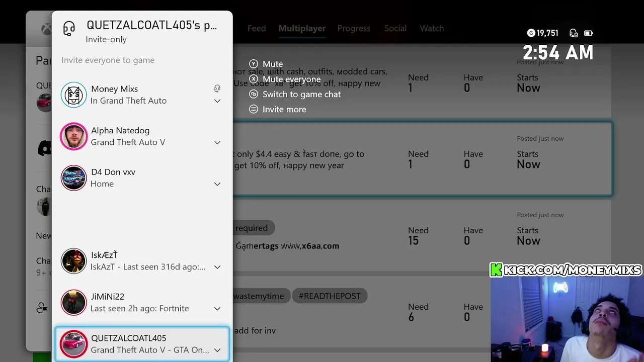Click the Invite more menu icon
The image size is (644, 362).
tap(254, 109)
